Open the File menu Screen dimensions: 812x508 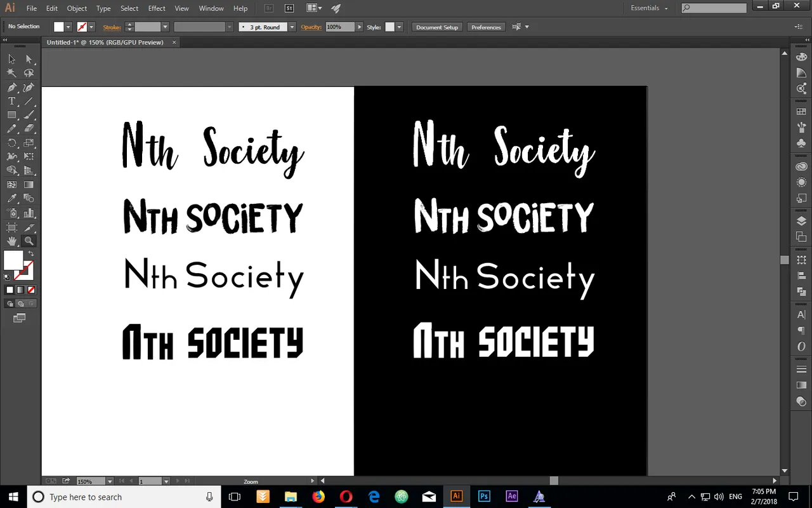pyautogui.click(x=32, y=8)
